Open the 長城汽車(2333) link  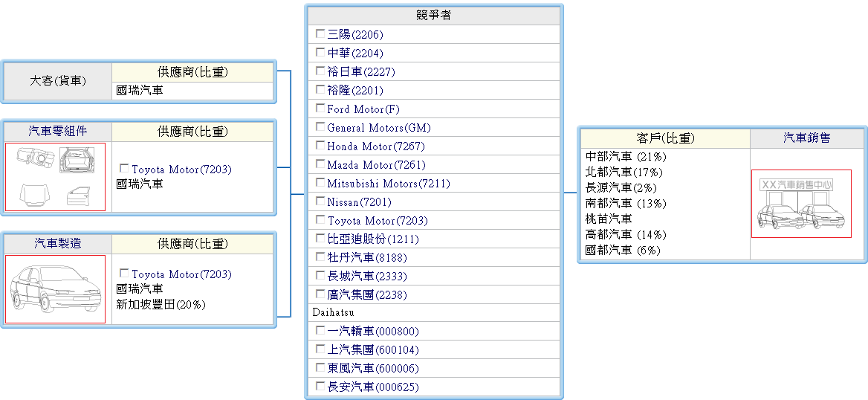tap(367, 277)
